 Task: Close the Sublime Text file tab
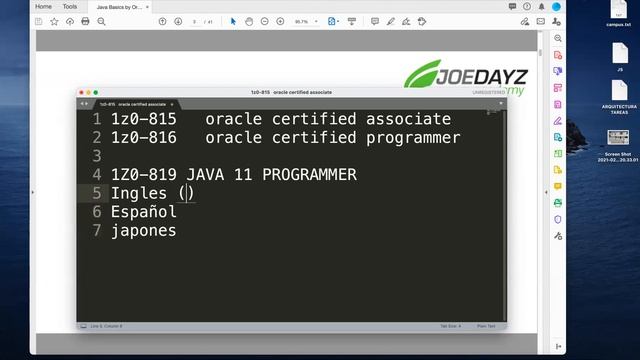(172, 104)
